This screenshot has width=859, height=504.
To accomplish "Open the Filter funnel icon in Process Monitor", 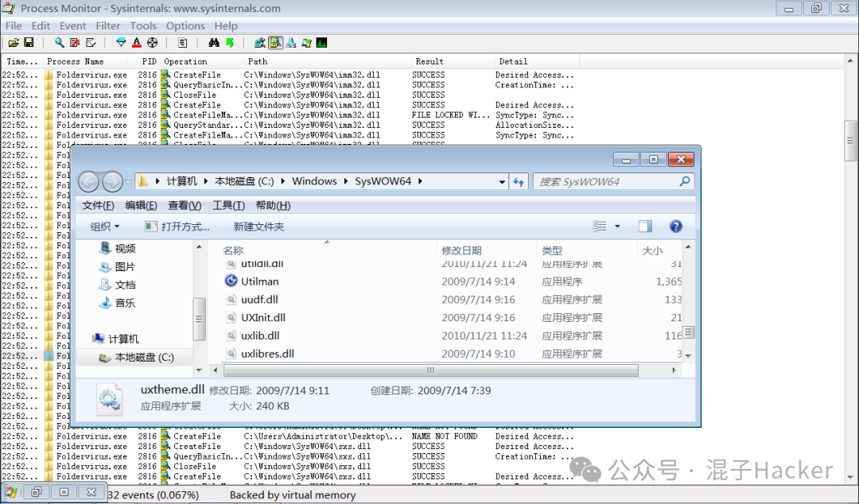I will click(121, 42).
